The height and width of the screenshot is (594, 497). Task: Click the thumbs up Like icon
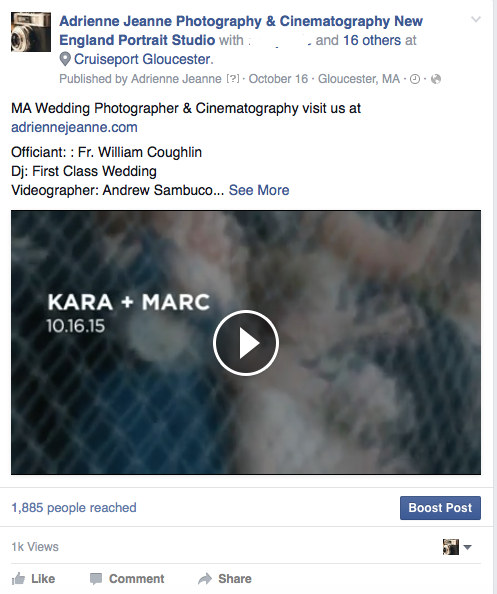pos(18,578)
